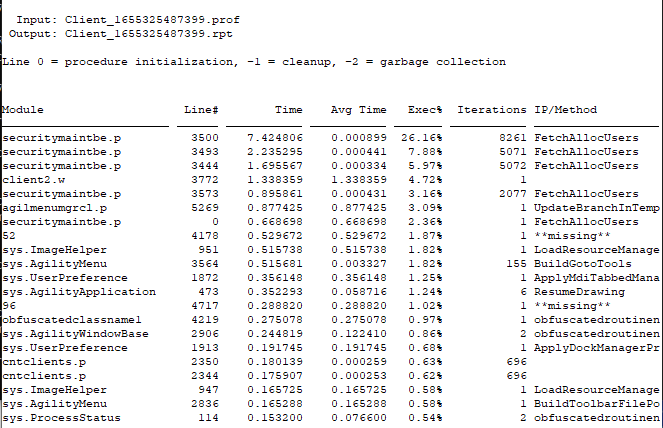This screenshot has height=428, width=663.
Task: Click the Module column header
Action: pos(23,110)
